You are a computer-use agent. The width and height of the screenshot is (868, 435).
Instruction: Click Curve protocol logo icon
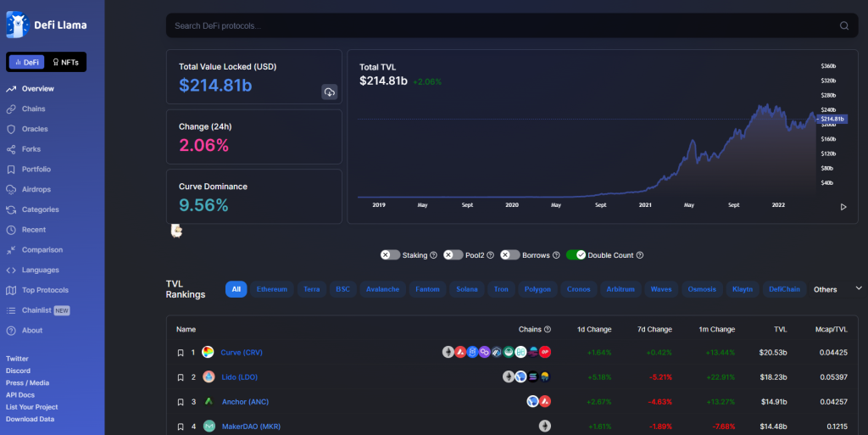click(209, 352)
